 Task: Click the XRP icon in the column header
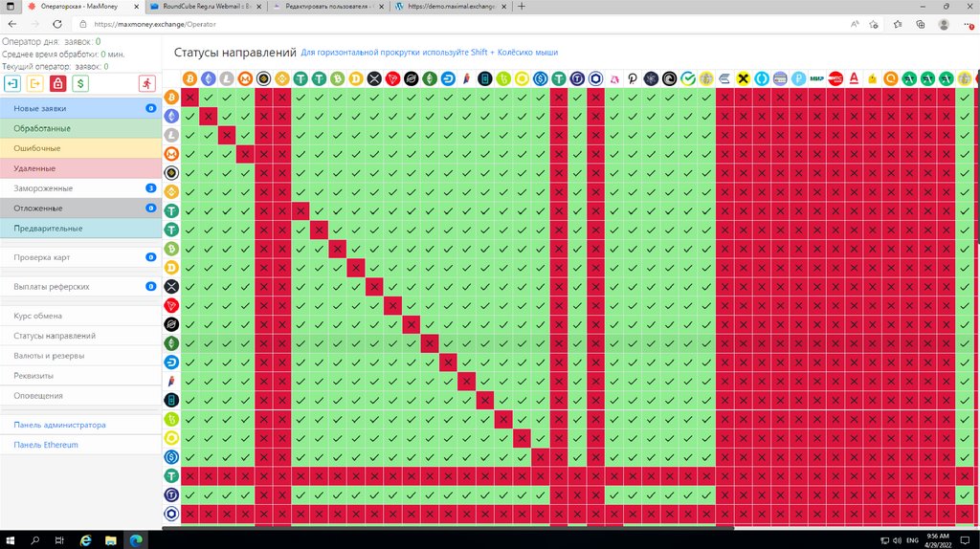(374, 78)
